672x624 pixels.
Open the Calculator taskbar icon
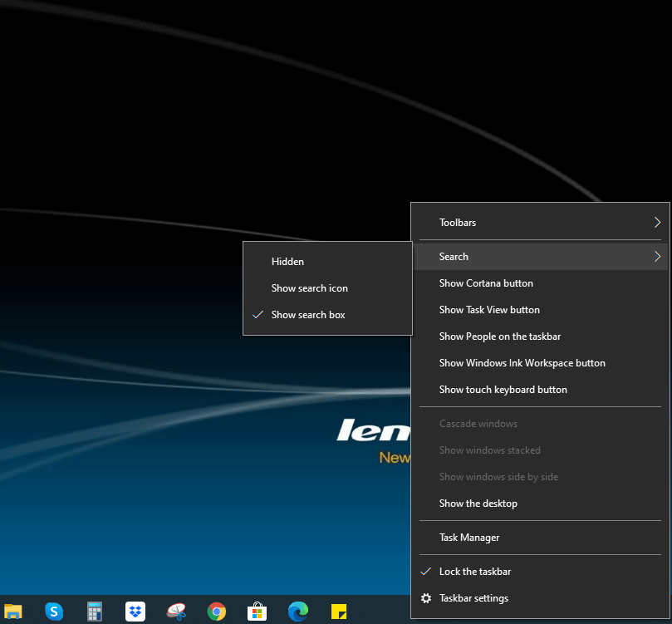[95, 612]
